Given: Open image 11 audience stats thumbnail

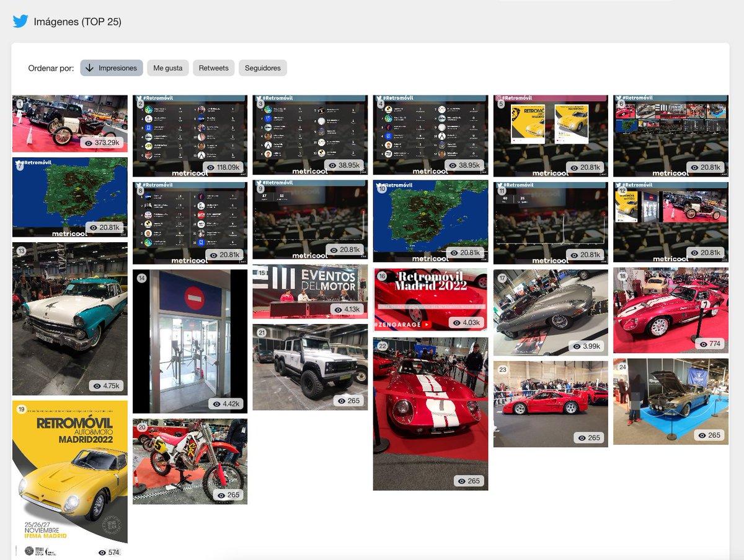Looking at the screenshot, I should coord(551,222).
